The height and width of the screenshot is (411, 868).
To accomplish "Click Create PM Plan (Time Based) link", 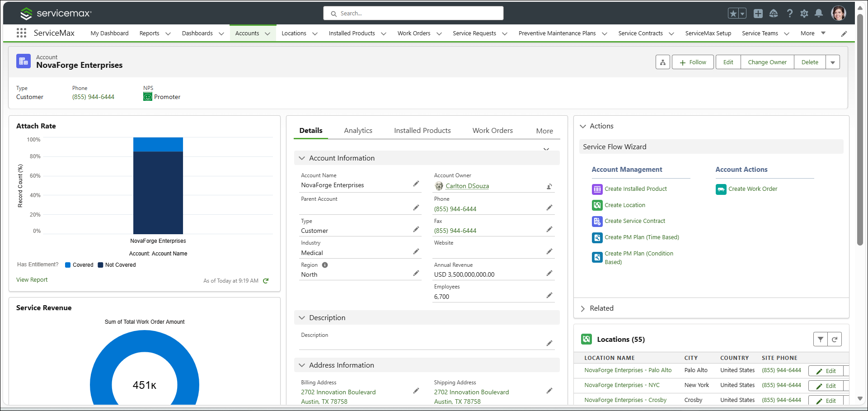I will point(642,237).
